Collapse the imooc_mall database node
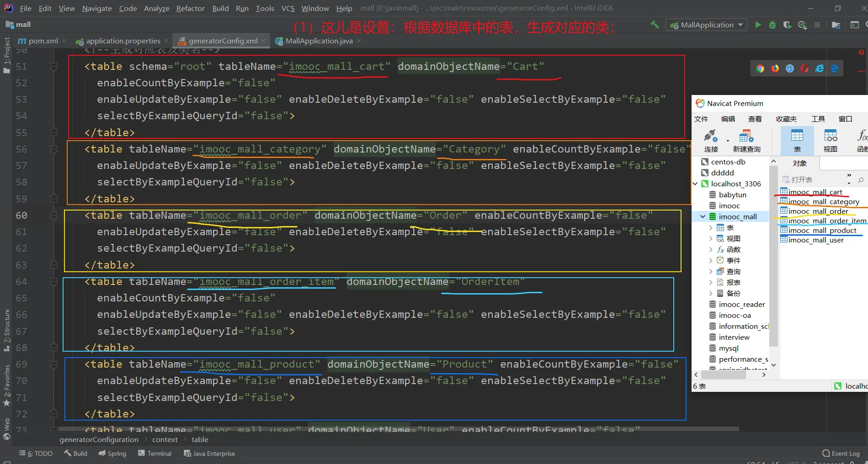 [703, 217]
